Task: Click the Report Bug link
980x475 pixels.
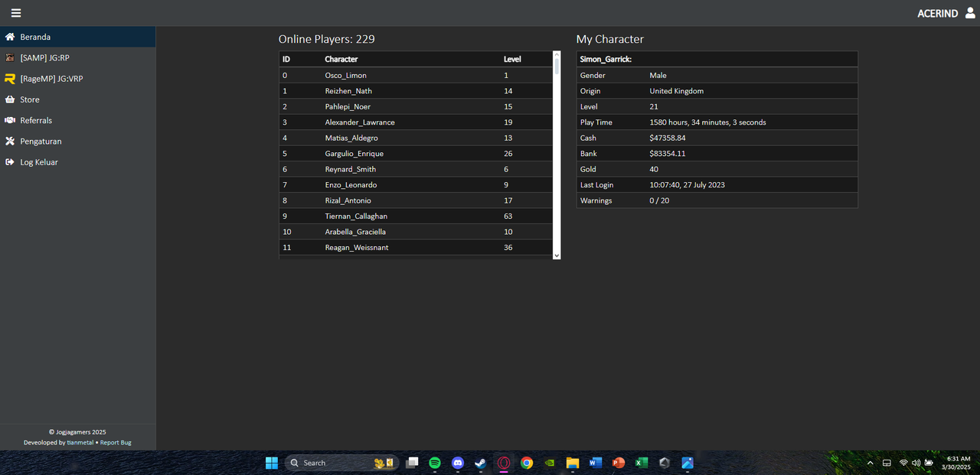Action: [116, 442]
